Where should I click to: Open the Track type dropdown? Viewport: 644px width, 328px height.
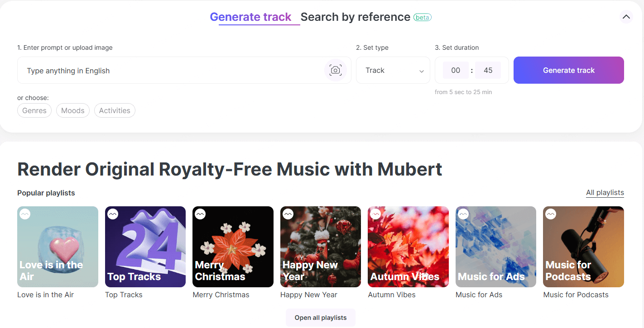(393, 71)
